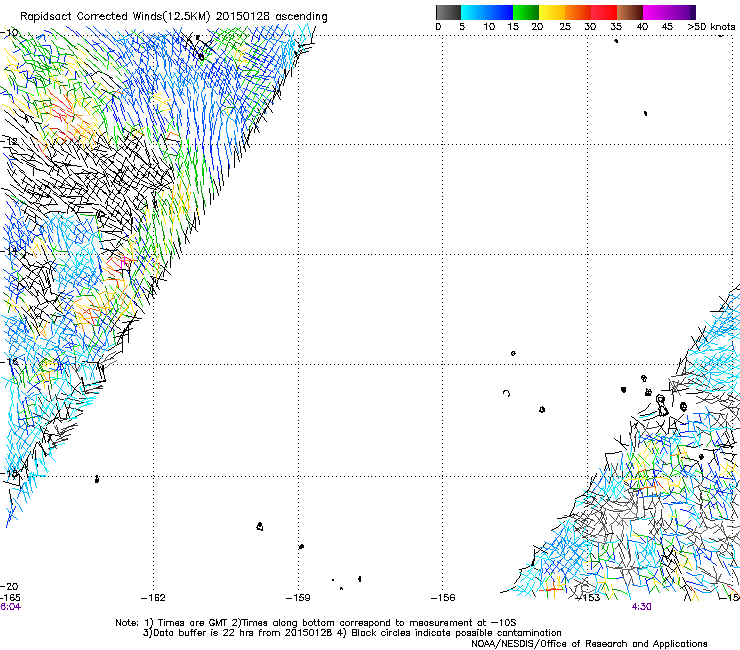
Task: Click the yellow 20–25 knots legend swatch
Action: click(x=552, y=12)
